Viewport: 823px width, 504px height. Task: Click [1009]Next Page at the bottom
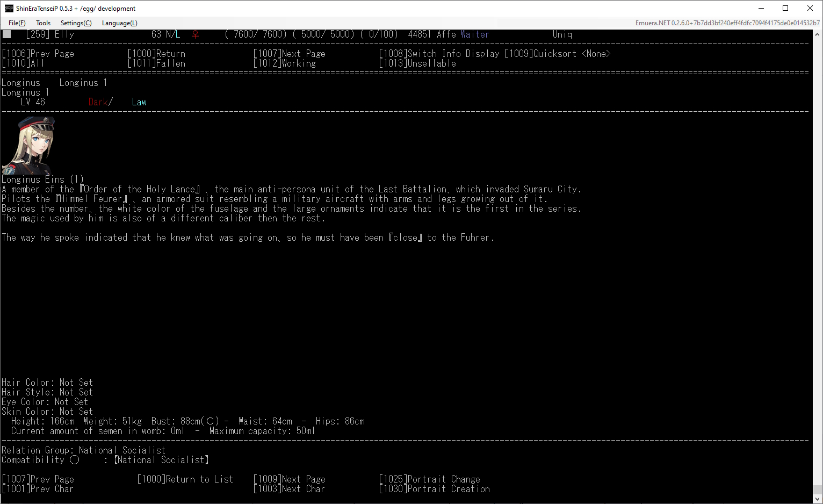290,479
